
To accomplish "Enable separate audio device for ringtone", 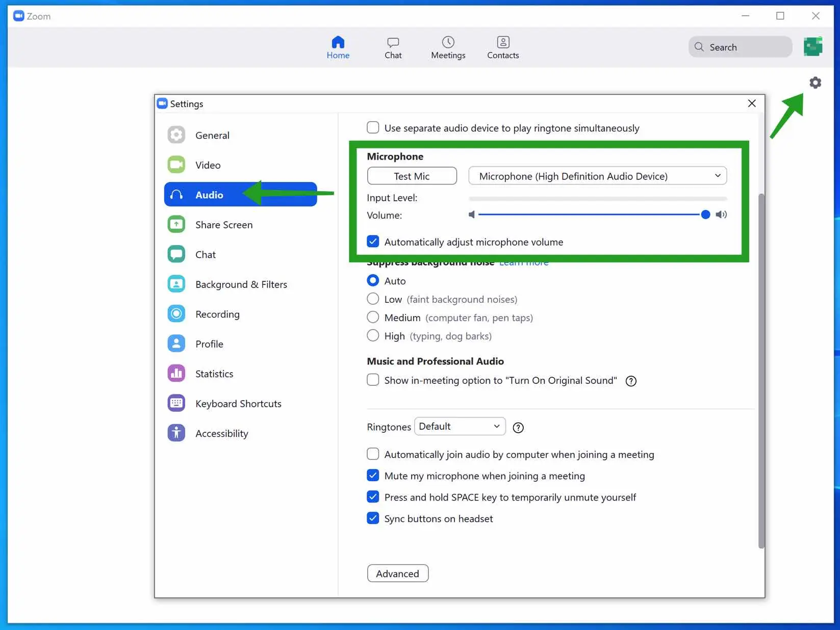I will [373, 127].
